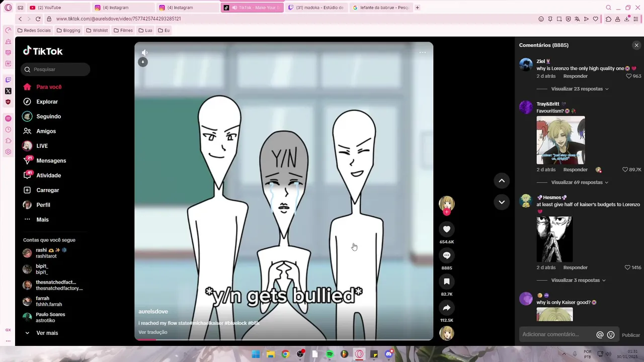Open the Opera sidebar Twitch icon
The width and height of the screenshot is (644, 362).
[x=8, y=80]
